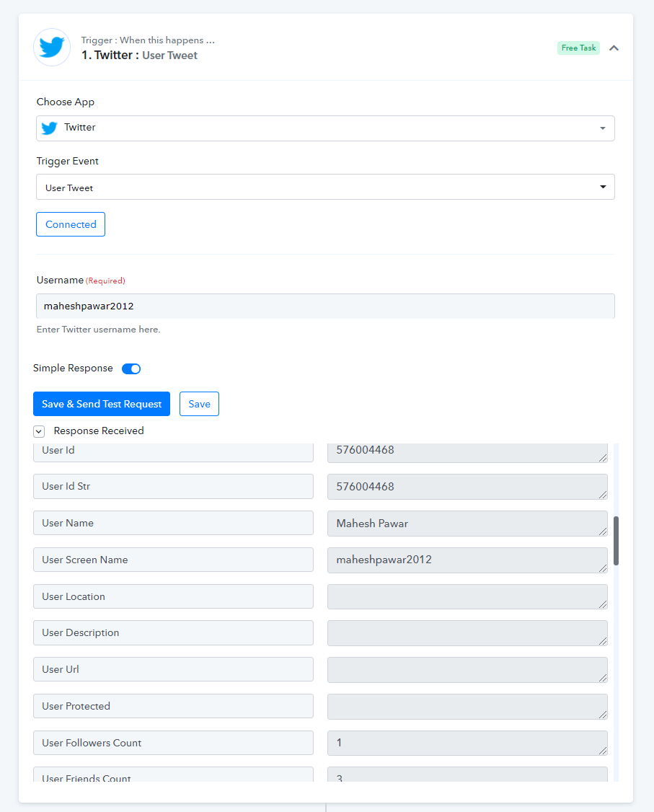Click the User Id Str label field

click(x=173, y=486)
